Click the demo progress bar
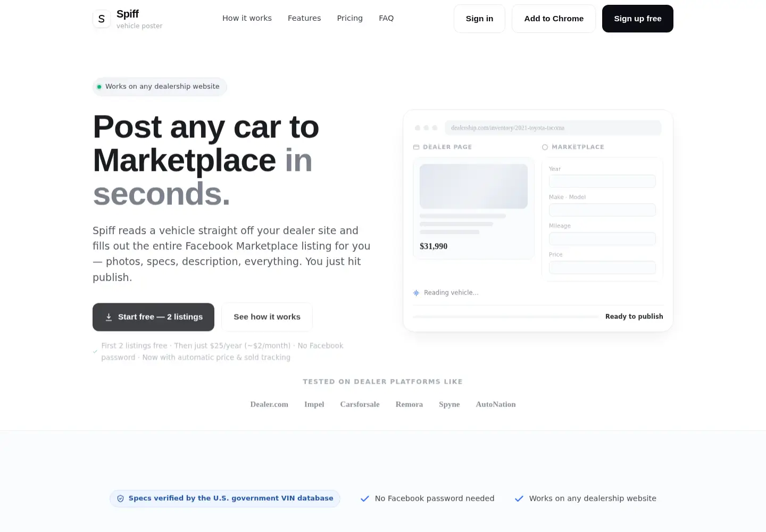The image size is (766, 532). 506,317
